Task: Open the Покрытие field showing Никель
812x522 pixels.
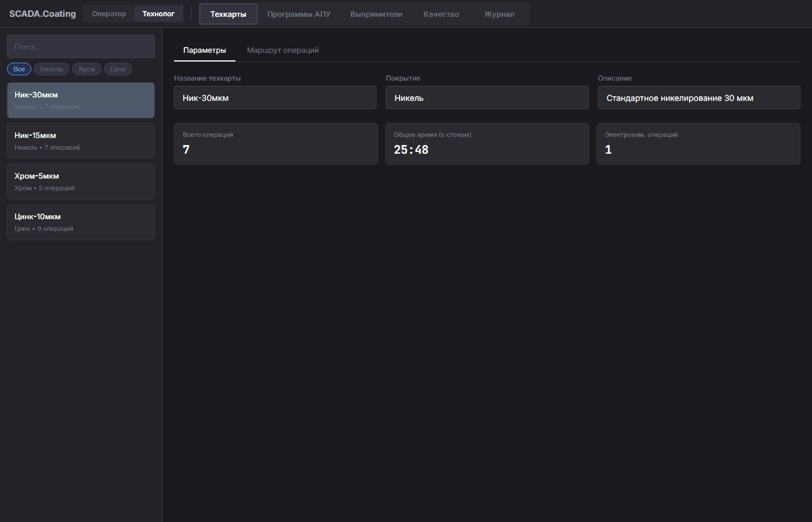Action: coord(487,98)
